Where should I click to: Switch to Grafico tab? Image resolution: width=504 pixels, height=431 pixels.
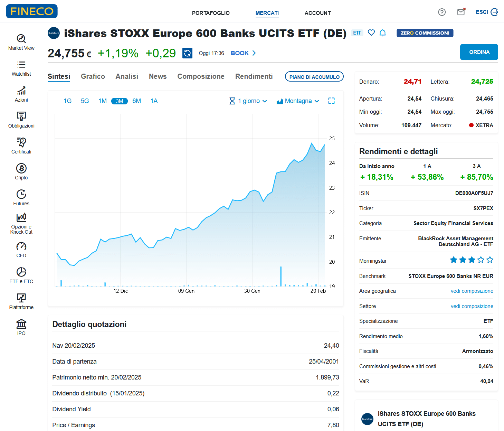click(x=93, y=76)
